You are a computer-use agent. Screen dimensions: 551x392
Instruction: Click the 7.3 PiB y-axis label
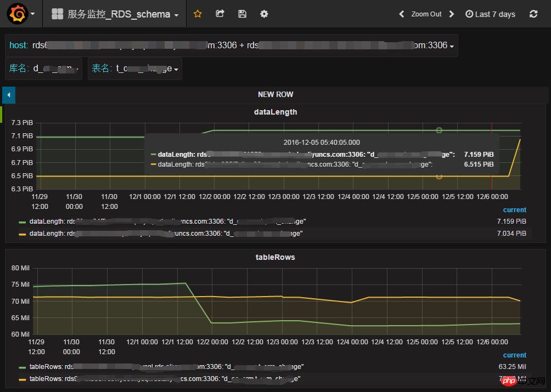pyautogui.click(x=22, y=122)
